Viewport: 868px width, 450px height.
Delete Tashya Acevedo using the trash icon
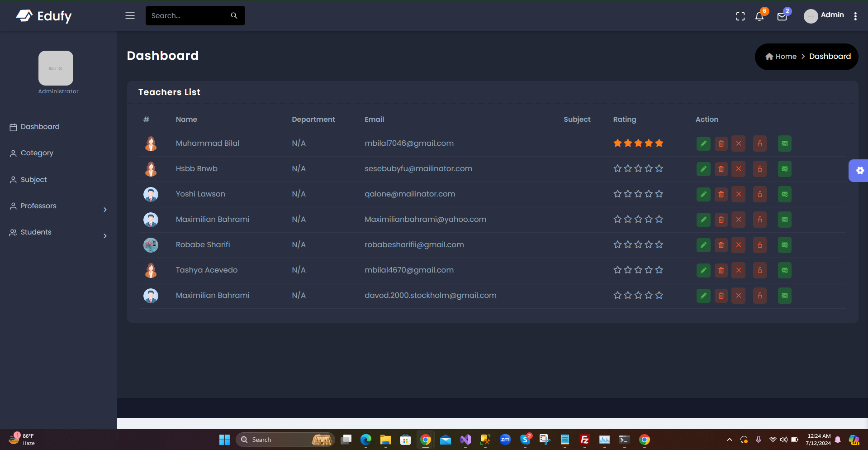721,270
